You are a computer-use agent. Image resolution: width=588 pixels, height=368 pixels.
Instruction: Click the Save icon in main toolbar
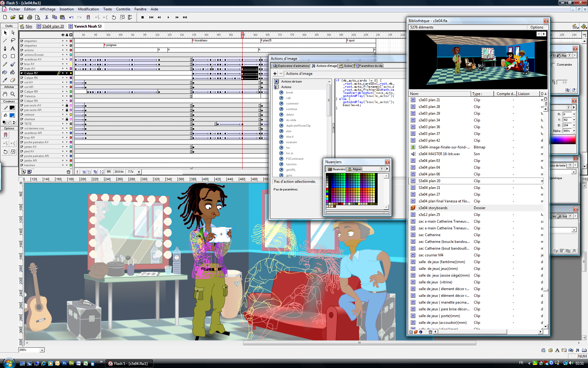[21, 17]
